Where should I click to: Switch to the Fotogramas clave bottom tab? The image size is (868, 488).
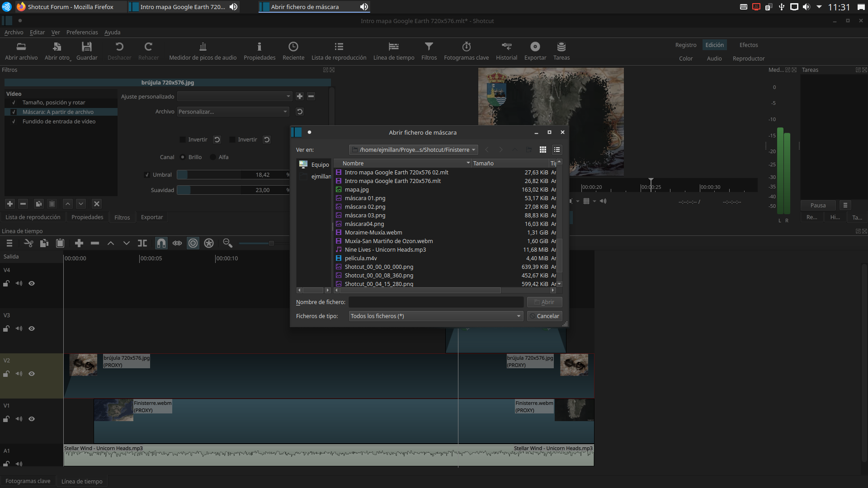(x=28, y=481)
